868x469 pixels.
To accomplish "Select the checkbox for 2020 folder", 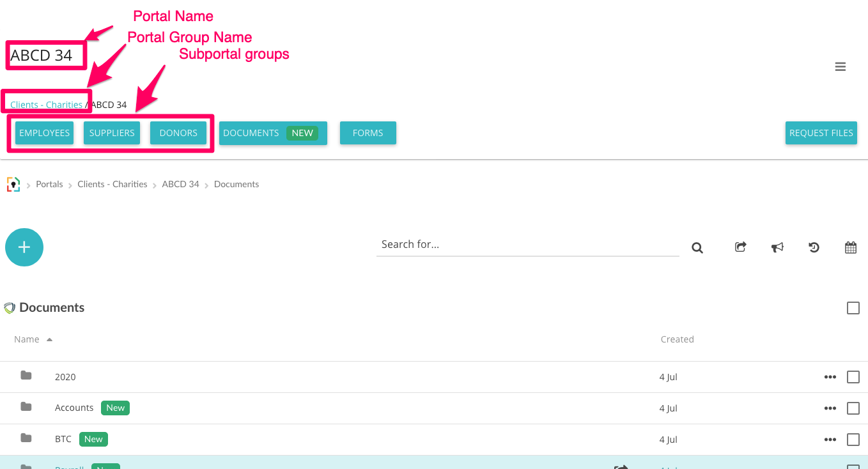I will [x=853, y=377].
